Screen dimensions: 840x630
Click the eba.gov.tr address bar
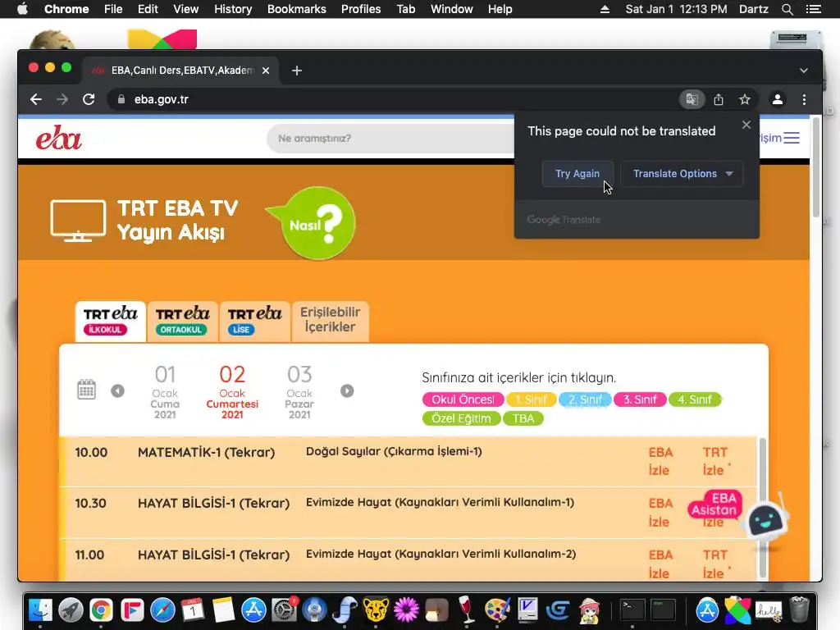coord(391,99)
